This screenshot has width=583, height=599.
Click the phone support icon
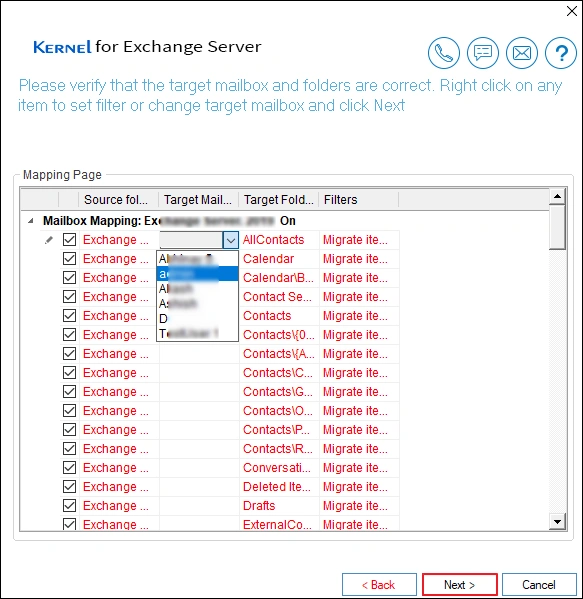point(444,53)
